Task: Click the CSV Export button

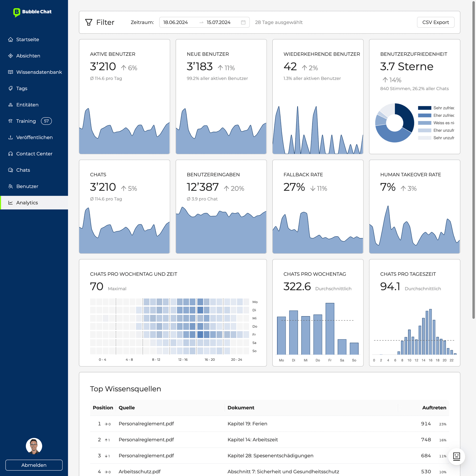Action: (436, 22)
